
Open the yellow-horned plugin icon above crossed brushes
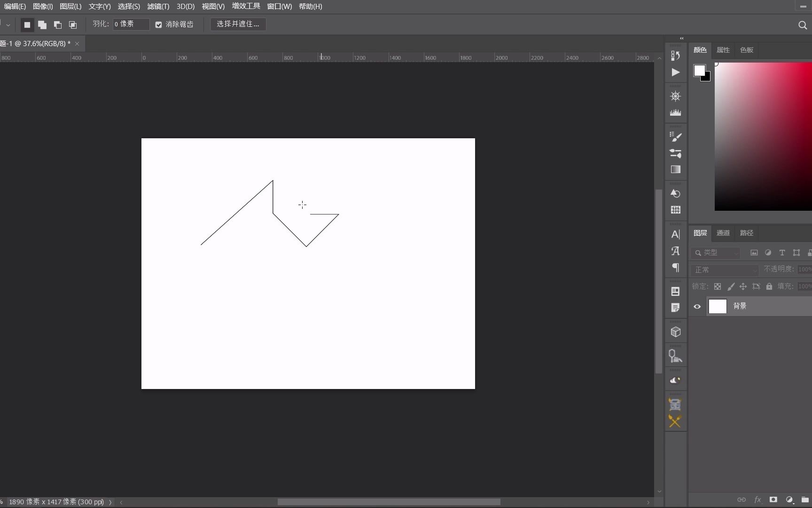(x=675, y=405)
